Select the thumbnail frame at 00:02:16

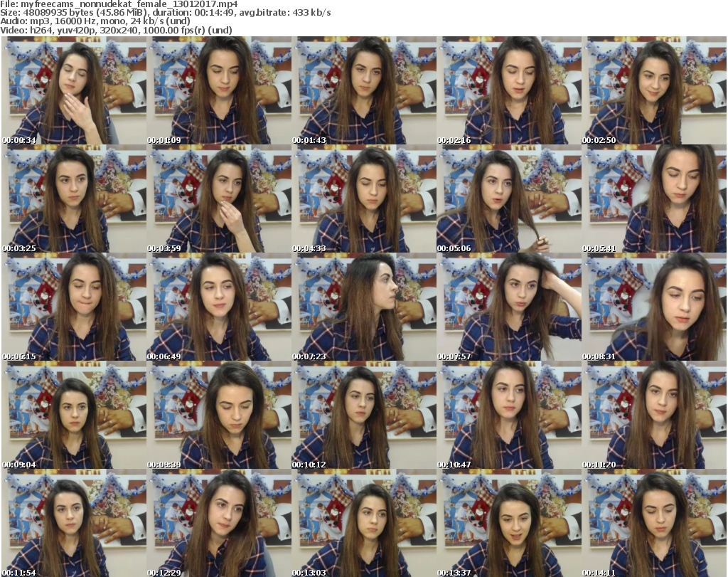coord(509,90)
